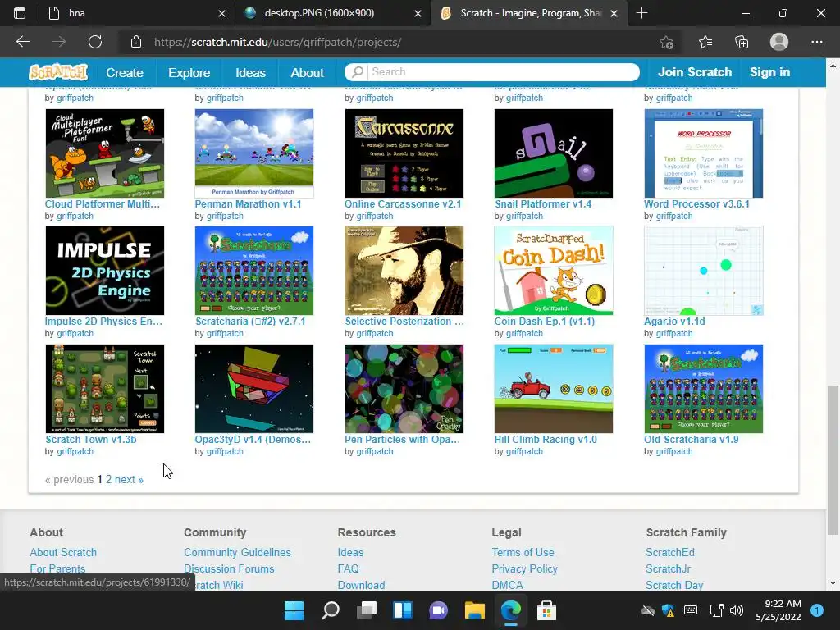The width and height of the screenshot is (840, 630).
Task: Open the notification count badge
Action: (816, 610)
